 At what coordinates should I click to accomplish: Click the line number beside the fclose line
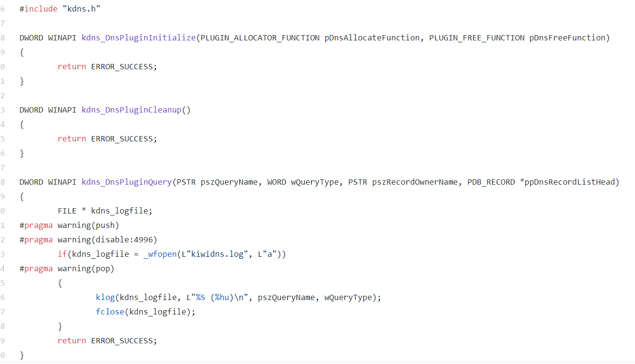coord(3,312)
